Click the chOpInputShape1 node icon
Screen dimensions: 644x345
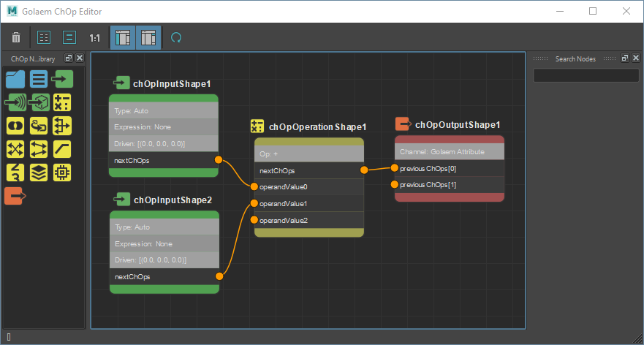tap(121, 84)
